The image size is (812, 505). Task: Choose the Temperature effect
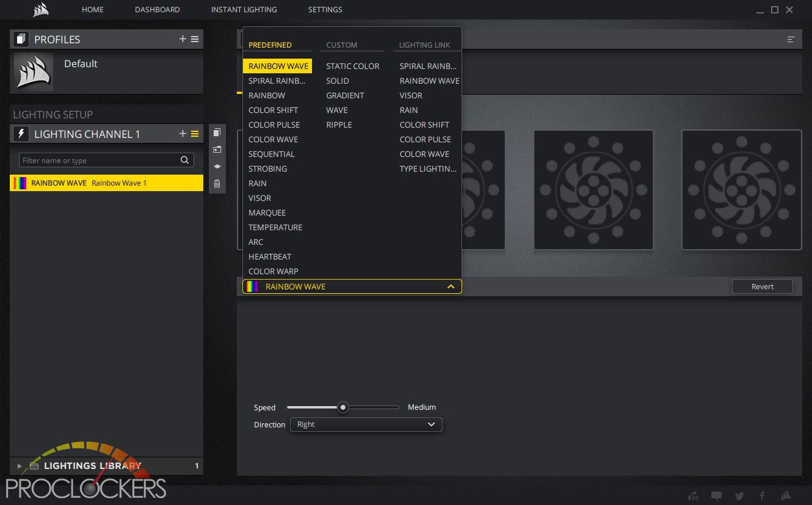tap(275, 227)
